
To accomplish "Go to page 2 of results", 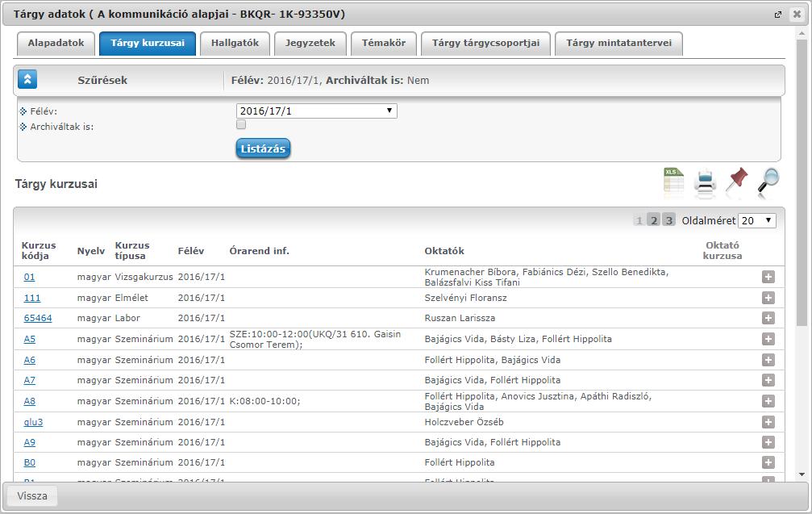I will click(654, 221).
